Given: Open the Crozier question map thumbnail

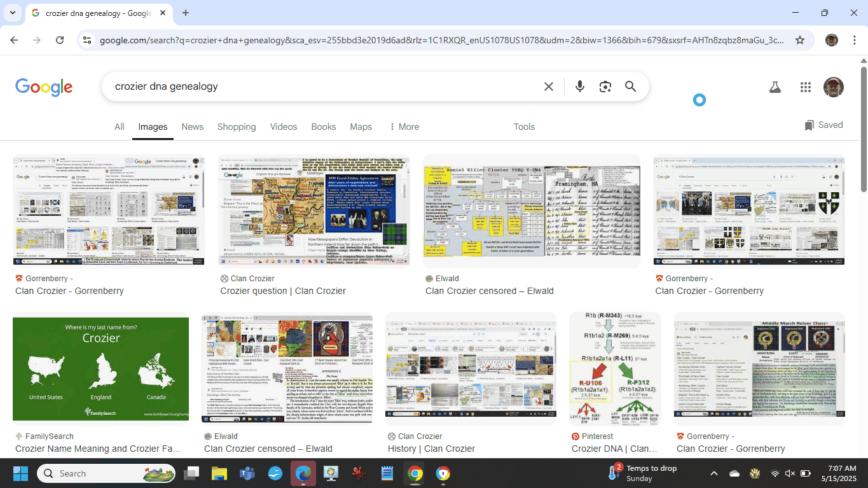Looking at the screenshot, I should 313,211.
